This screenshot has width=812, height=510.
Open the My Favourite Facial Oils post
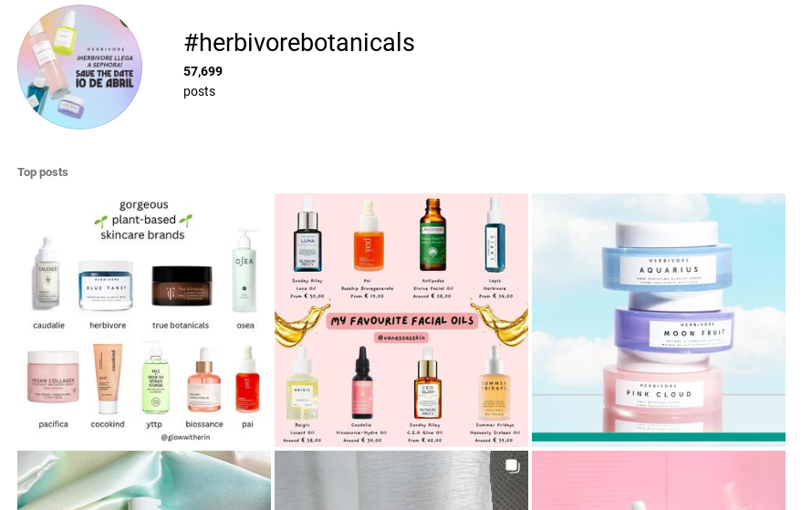[401, 320]
